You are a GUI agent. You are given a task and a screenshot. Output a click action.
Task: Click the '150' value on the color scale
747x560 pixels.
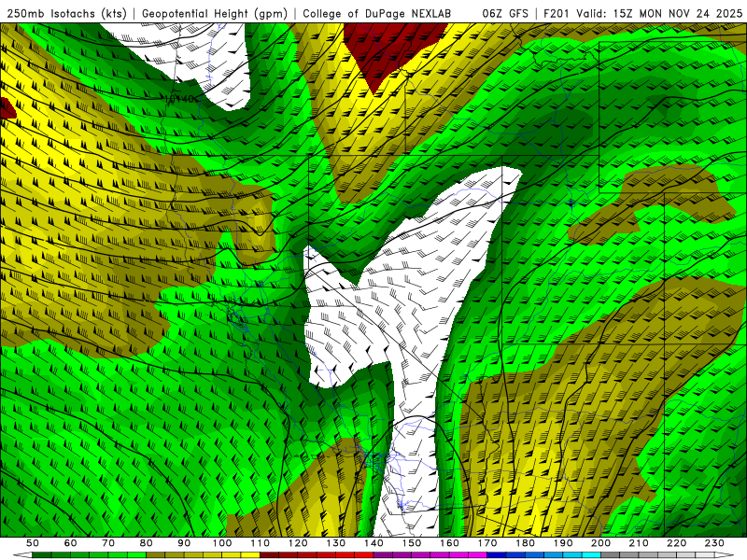(412, 543)
